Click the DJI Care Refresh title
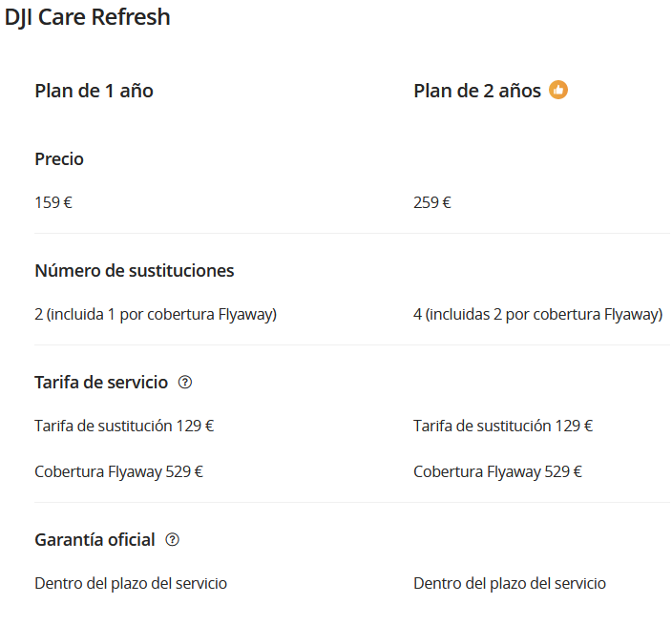The image size is (672, 625). pos(88,17)
